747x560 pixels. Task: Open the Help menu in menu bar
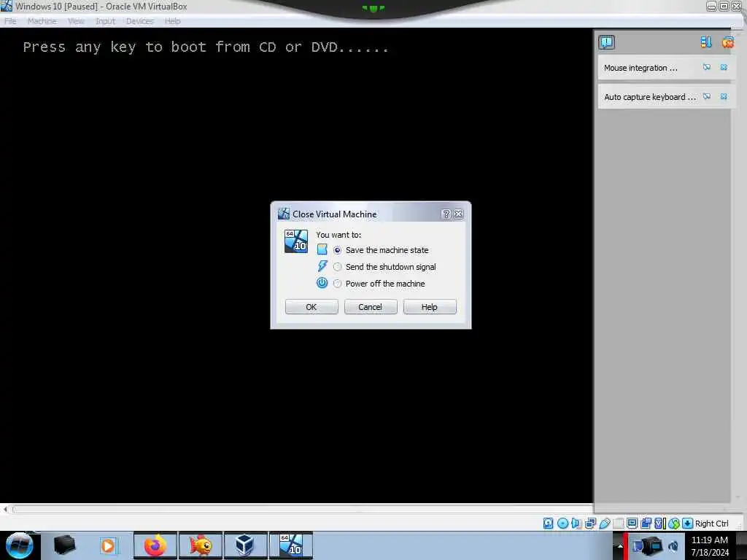172,21
